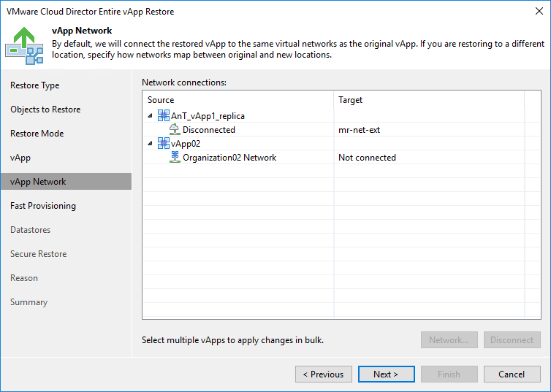Proceed with the Next button
The image size is (551, 392).
point(386,374)
